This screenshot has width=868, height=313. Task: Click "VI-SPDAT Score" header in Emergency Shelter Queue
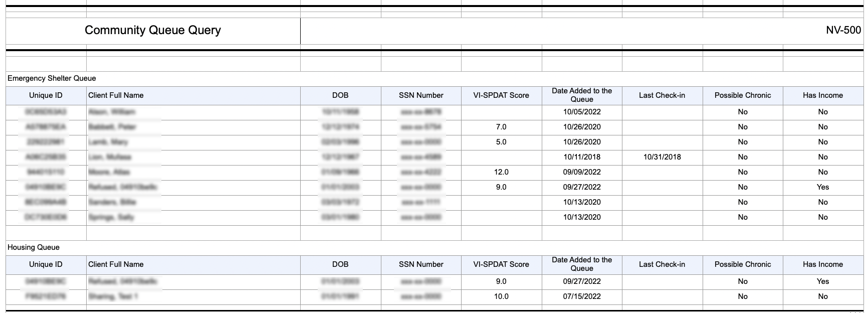click(x=501, y=95)
